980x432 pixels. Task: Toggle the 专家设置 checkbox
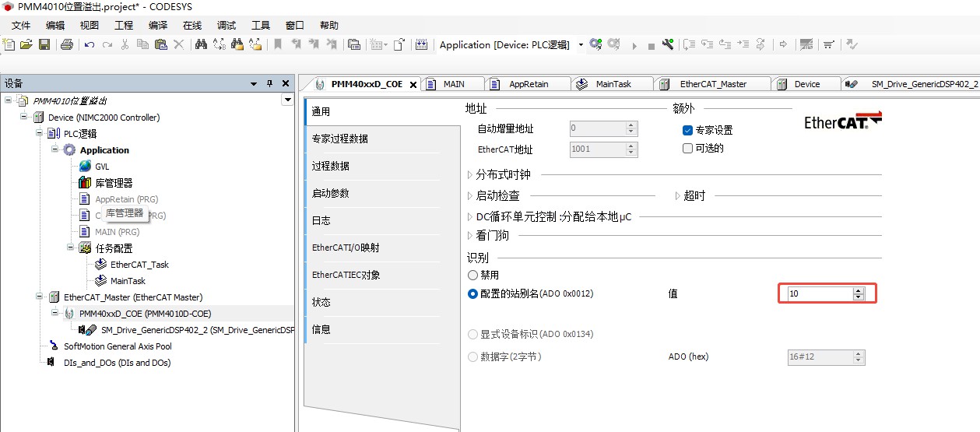687,130
